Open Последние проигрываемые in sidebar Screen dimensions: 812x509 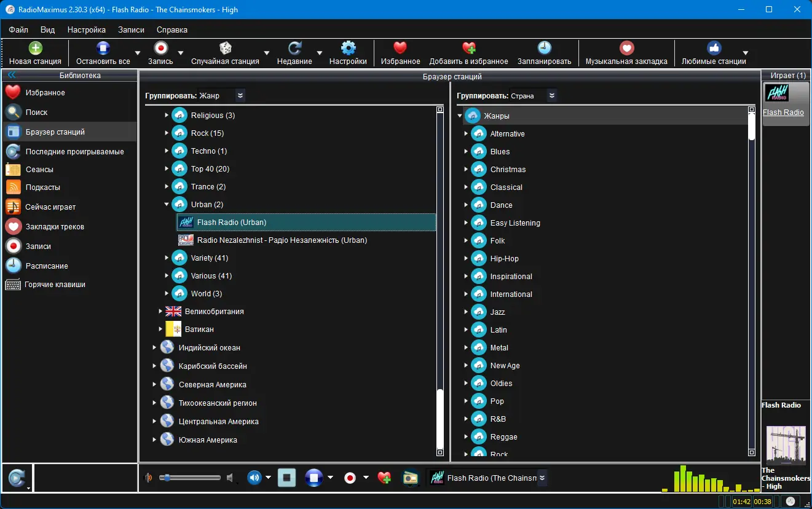pos(69,152)
